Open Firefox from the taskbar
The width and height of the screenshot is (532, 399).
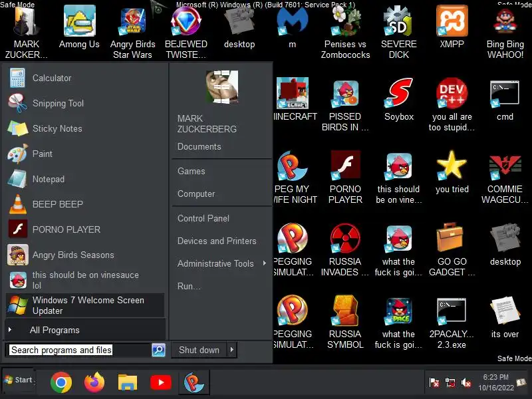pos(94,382)
